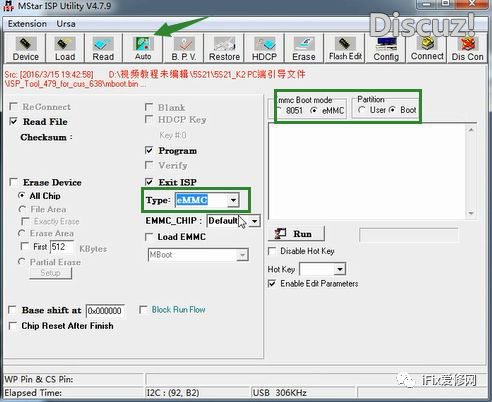Expand the Type eMMC dropdown

[233, 200]
